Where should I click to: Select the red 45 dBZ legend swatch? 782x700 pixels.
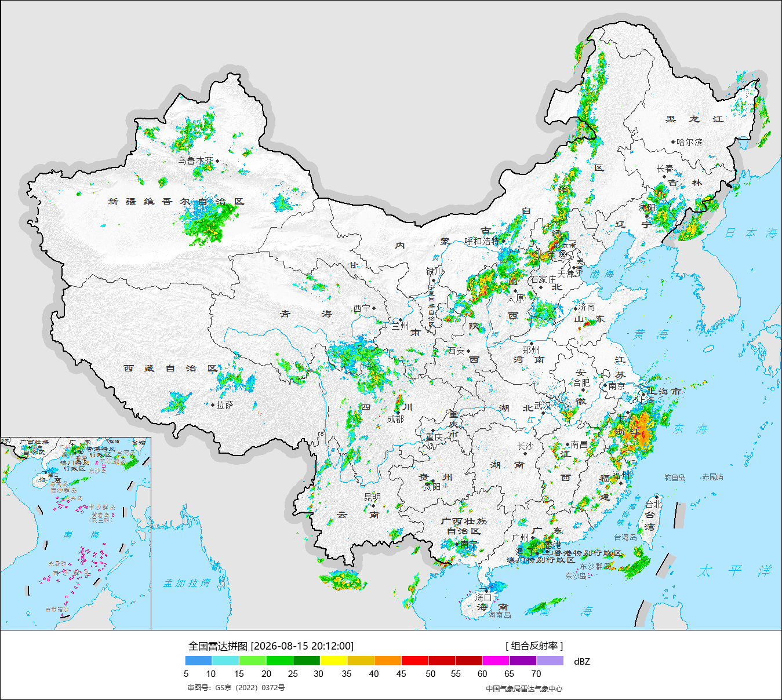[414, 660]
